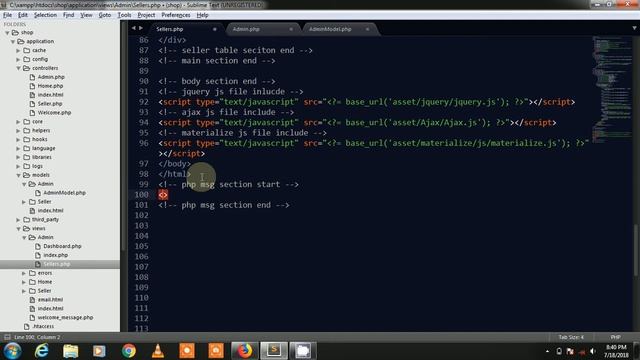This screenshot has height=360, width=640.
Task: Open the Windows Start menu
Action: [x=12, y=351]
